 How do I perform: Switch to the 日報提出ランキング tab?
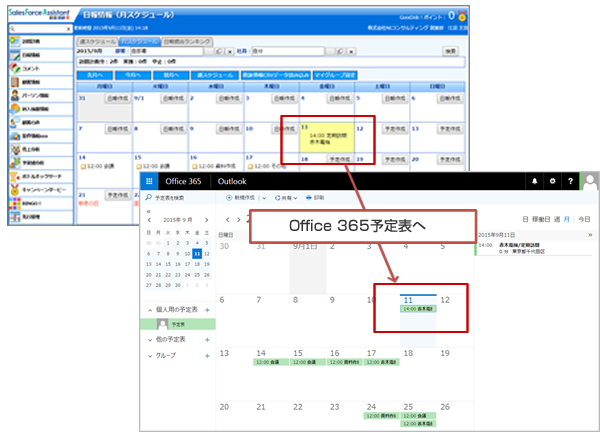[x=187, y=41]
